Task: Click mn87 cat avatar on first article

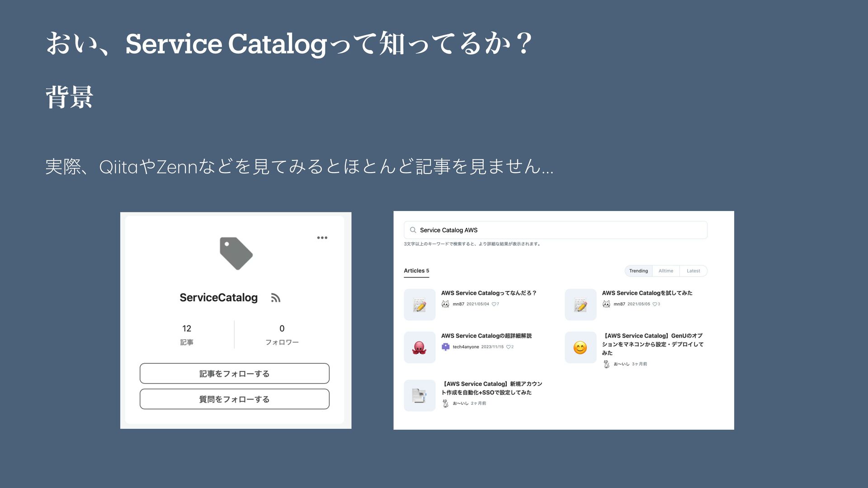Action: coord(445,304)
